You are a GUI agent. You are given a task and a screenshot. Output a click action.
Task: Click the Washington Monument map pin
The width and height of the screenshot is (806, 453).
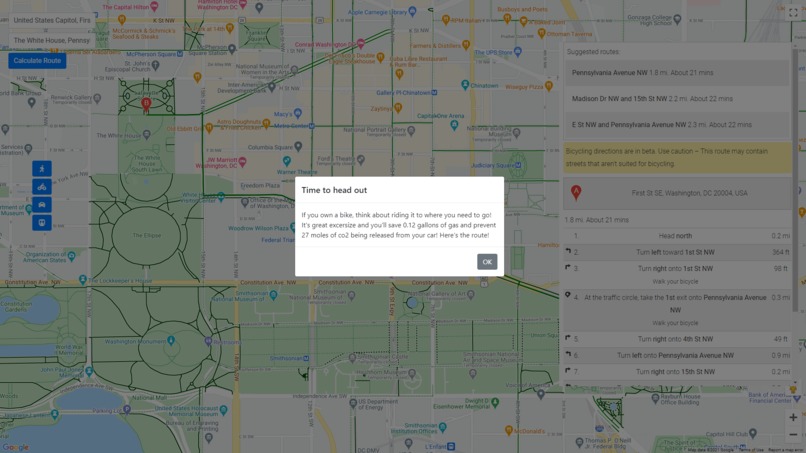click(x=171, y=340)
